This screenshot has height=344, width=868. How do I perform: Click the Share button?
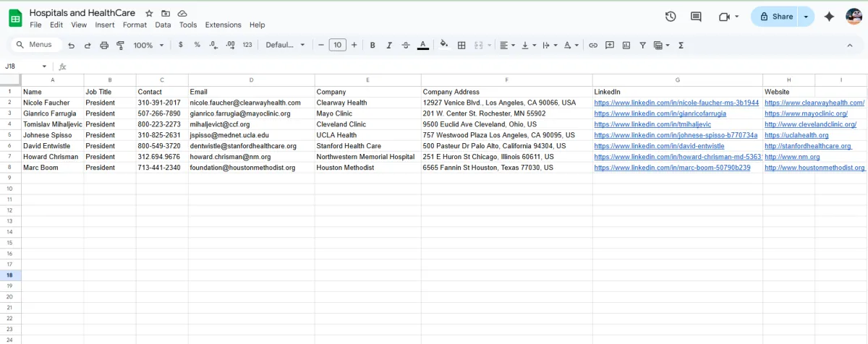click(775, 17)
